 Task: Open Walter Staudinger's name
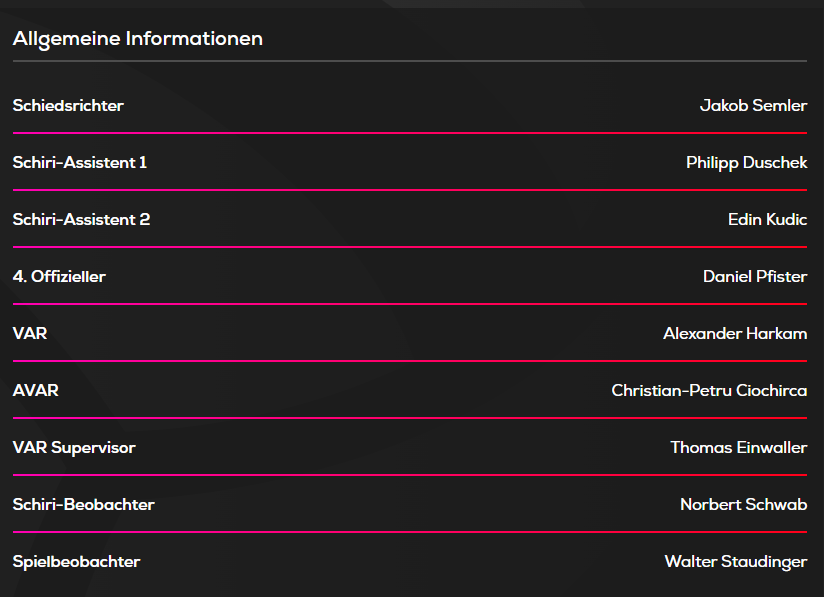pos(735,561)
